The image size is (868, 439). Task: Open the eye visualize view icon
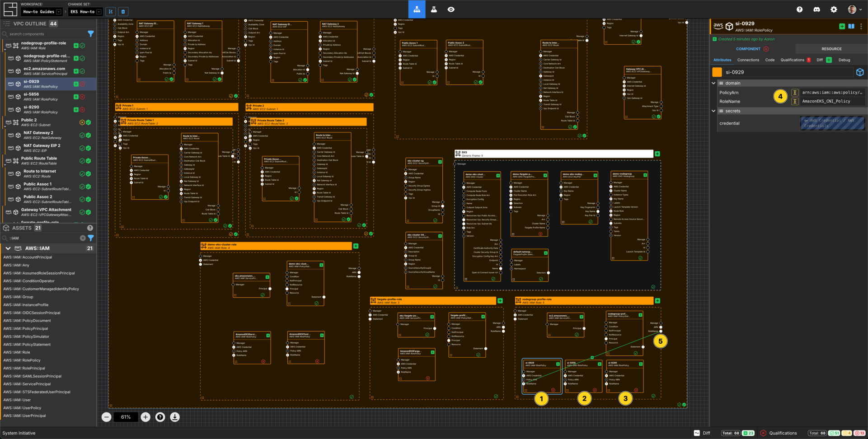click(451, 9)
